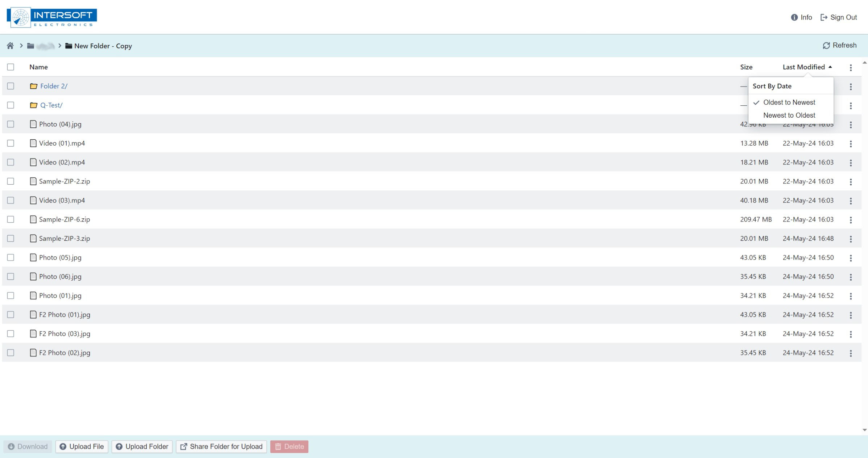Open the Info icon in header
This screenshot has height=458, width=868.
tap(794, 17)
